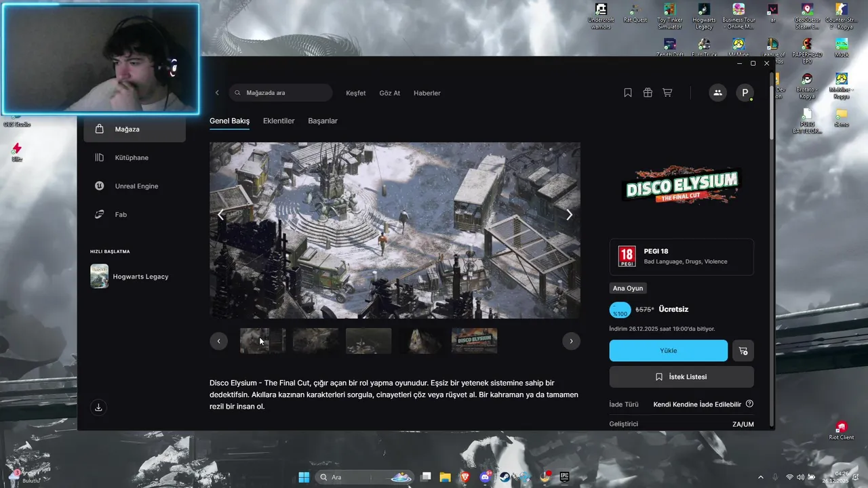Select Rat Quest desktop icon

point(635,13)
